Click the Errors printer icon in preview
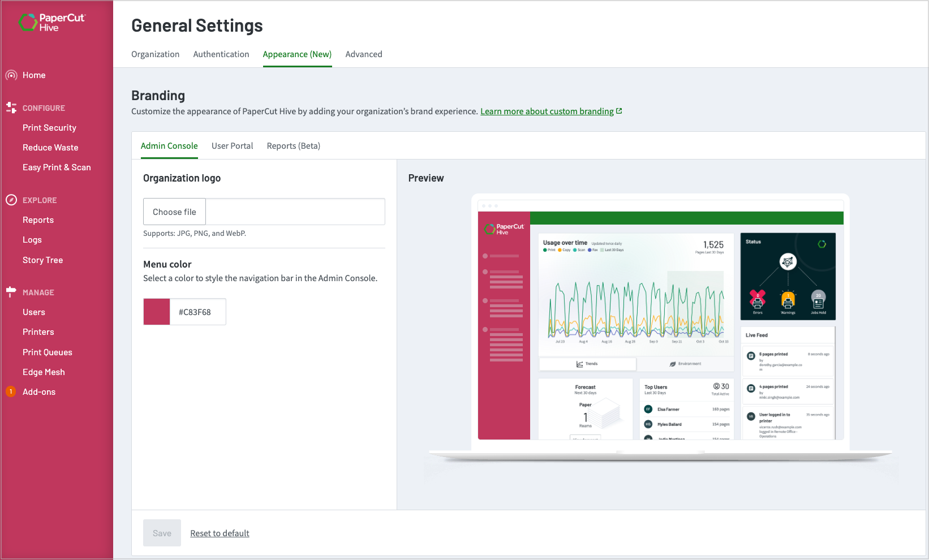929x560 pixels. [x=758, y=299]
